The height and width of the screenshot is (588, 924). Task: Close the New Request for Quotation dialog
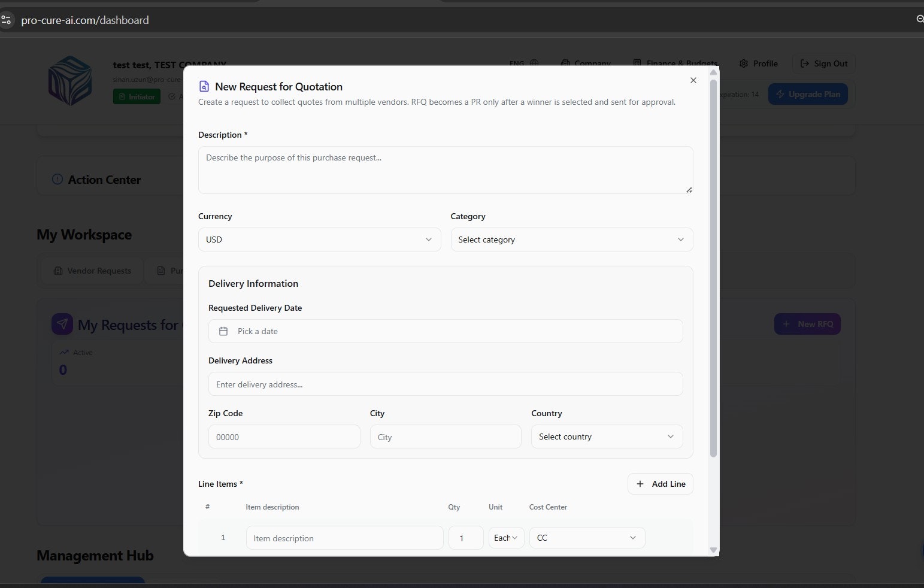pyautogui.click(x=693, y=80)
